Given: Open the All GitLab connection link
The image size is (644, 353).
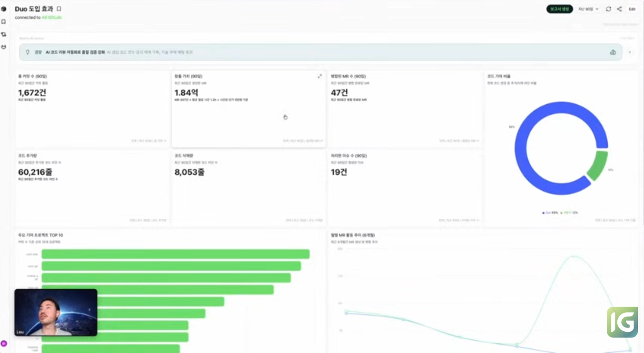Looking at the screenshot, I should 51,17.
